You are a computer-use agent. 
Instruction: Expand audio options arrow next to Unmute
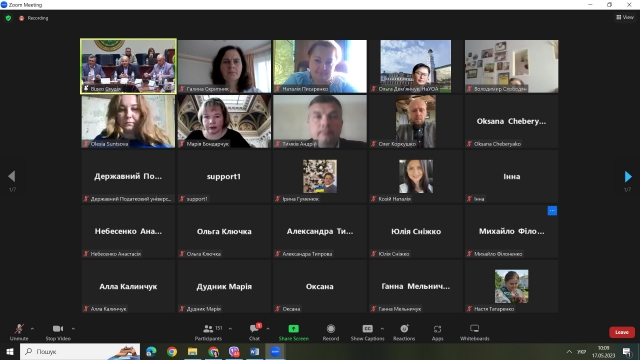coord(32,329)
